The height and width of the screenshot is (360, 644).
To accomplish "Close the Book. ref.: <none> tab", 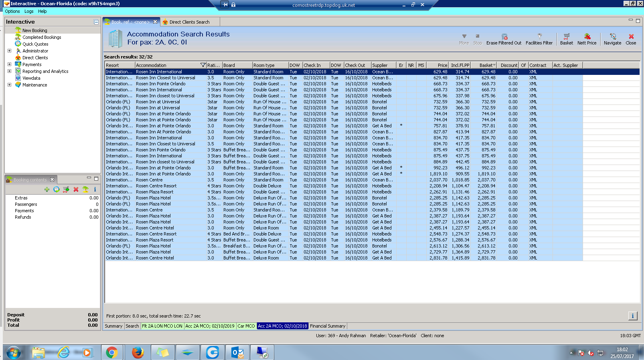I will tap(155, 22).
